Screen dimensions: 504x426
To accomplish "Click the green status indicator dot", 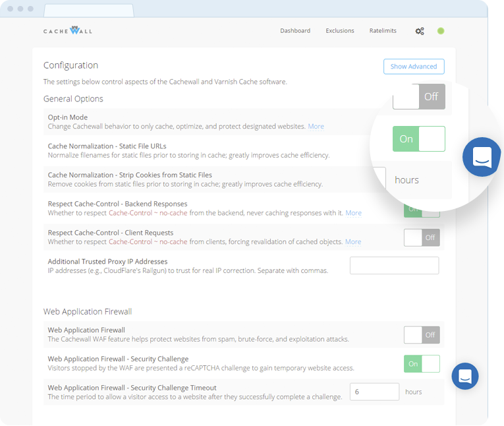I will [441, 31].
